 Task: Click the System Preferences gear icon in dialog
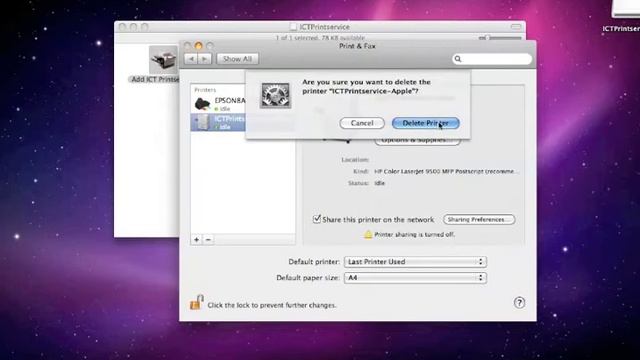tap(276, 96)
